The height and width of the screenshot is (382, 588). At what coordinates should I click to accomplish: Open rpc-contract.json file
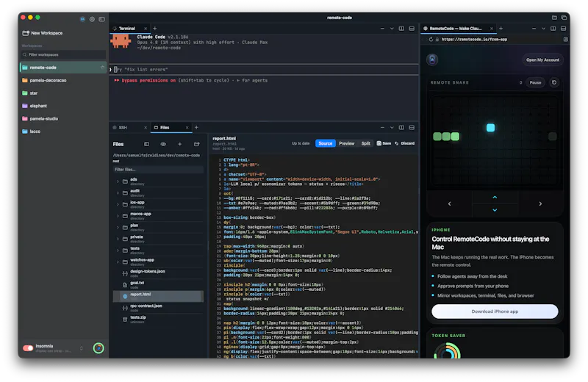(x=158, y=308)
